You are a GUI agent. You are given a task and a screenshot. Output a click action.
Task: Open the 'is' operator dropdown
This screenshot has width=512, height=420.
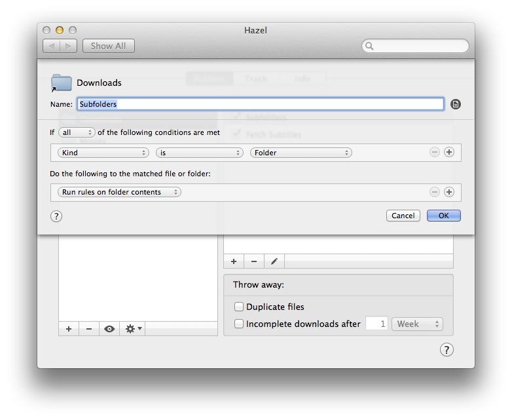200,153
